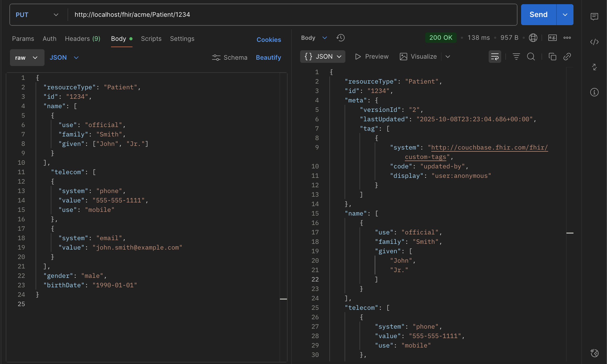Switch to the response Preview view
607x364 pixels.
click(x=372, y=57)
